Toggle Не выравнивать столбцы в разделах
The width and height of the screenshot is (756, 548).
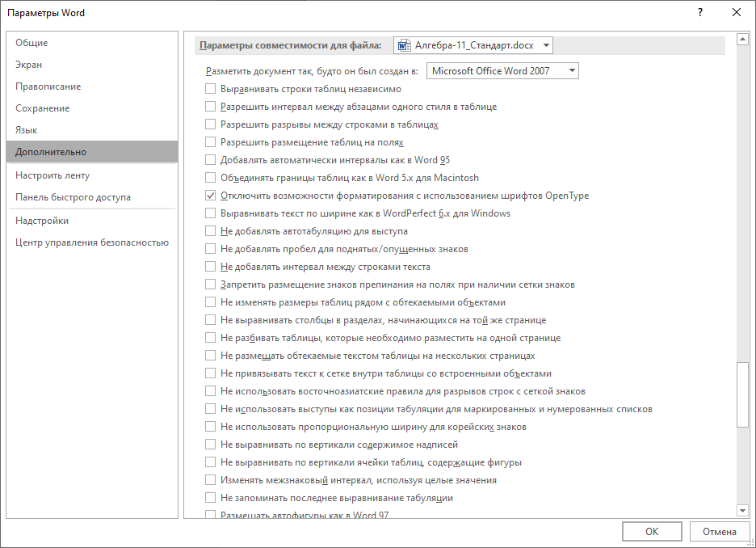point(210,320)
